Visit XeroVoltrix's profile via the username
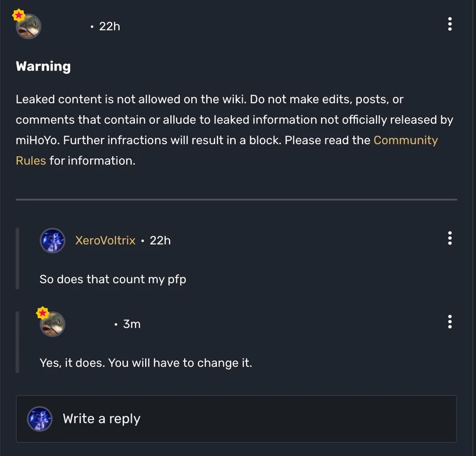The width and height of the screenshot is (476, 456). click(105, 241)
